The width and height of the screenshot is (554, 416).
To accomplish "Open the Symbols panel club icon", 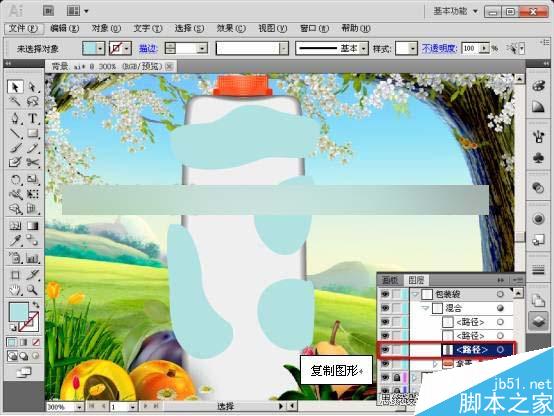I will tap(538, 158).
